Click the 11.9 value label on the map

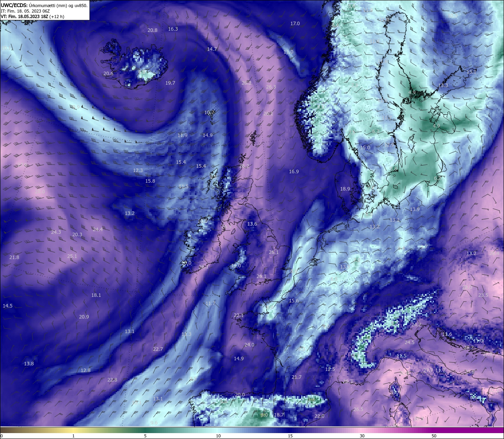tap(182, 135)
